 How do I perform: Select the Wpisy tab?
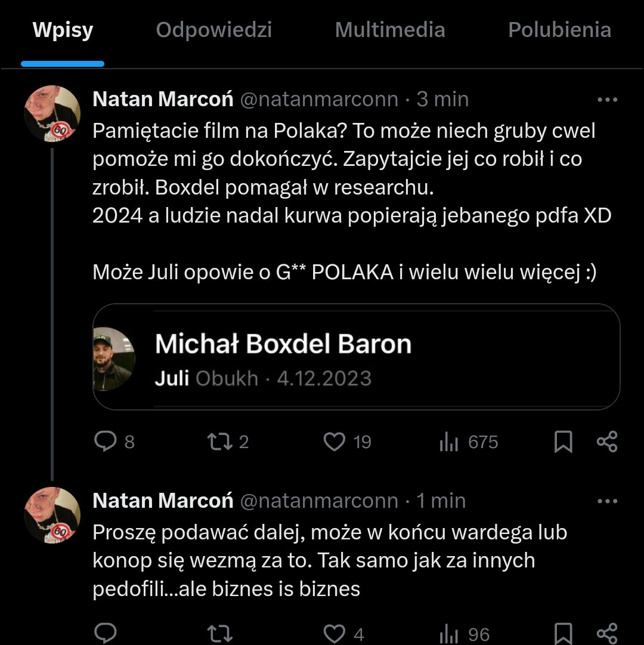[63, 30]
